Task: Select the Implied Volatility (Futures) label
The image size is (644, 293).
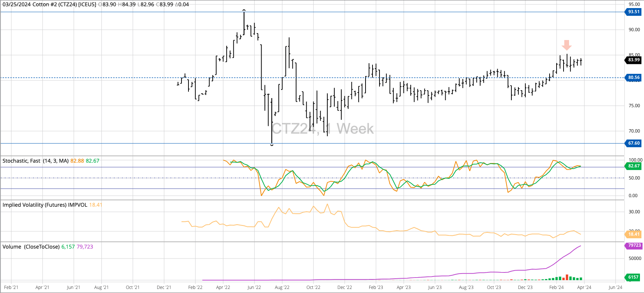Action: pyautogui.click(x=45, y=205)
